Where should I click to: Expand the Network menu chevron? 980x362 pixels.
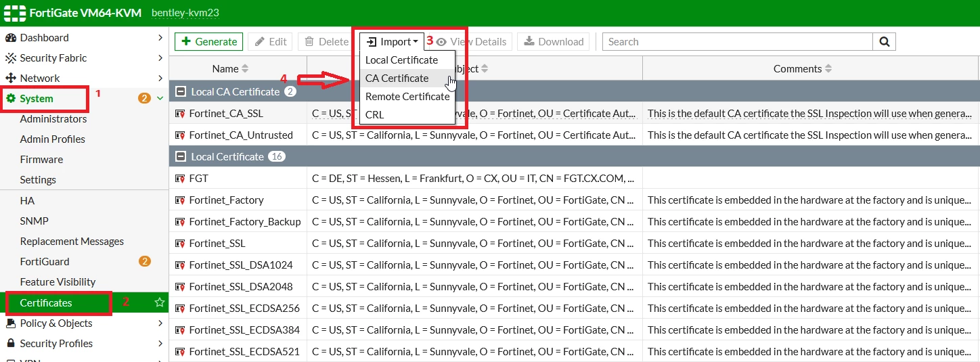tap(160, 78)
